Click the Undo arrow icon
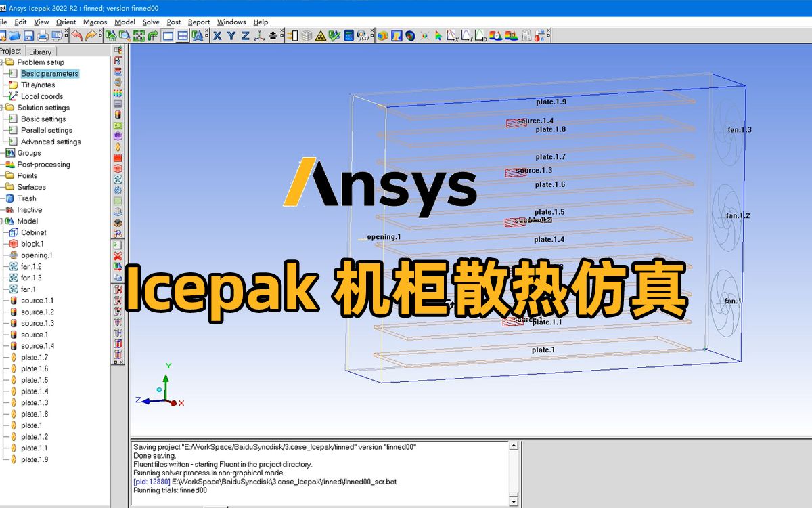This screenshot has width=812, height=508. [77, 35]
